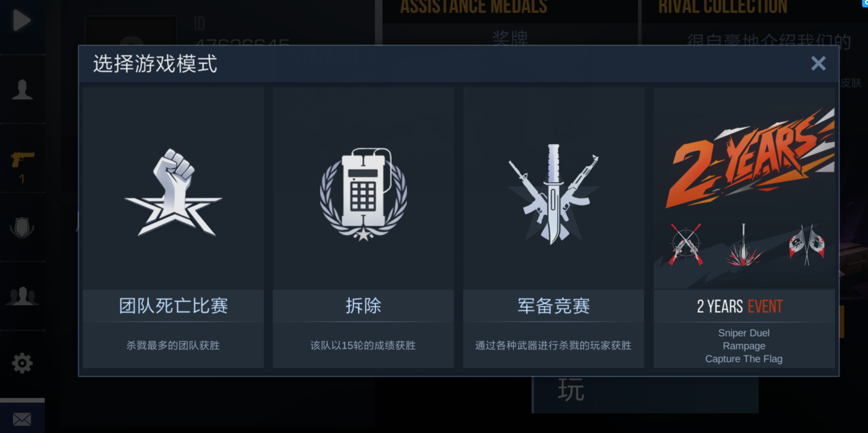Open the shield rank sidebar icon
868x433 pixels.
click(x=22, y=228)
